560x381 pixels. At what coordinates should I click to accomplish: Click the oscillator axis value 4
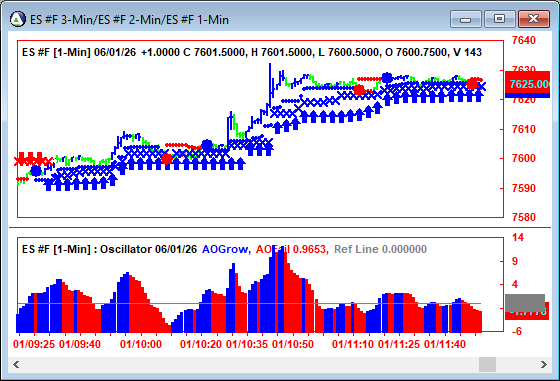tap(515, 285)
